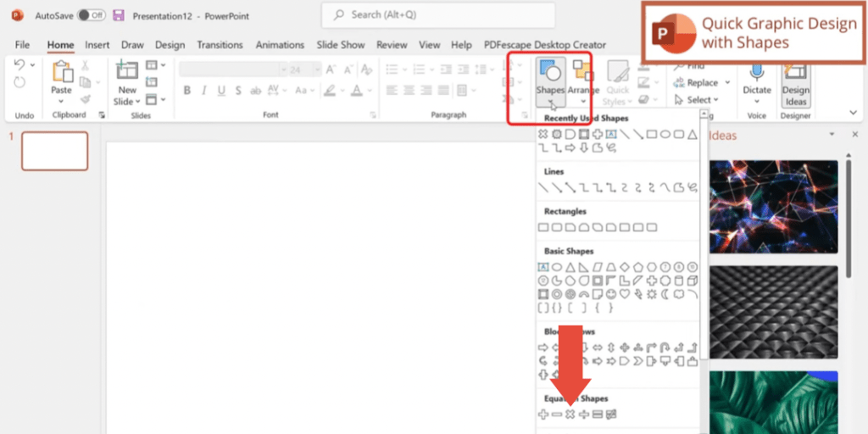Collapse the ribbon with chevron

[853, 113]
